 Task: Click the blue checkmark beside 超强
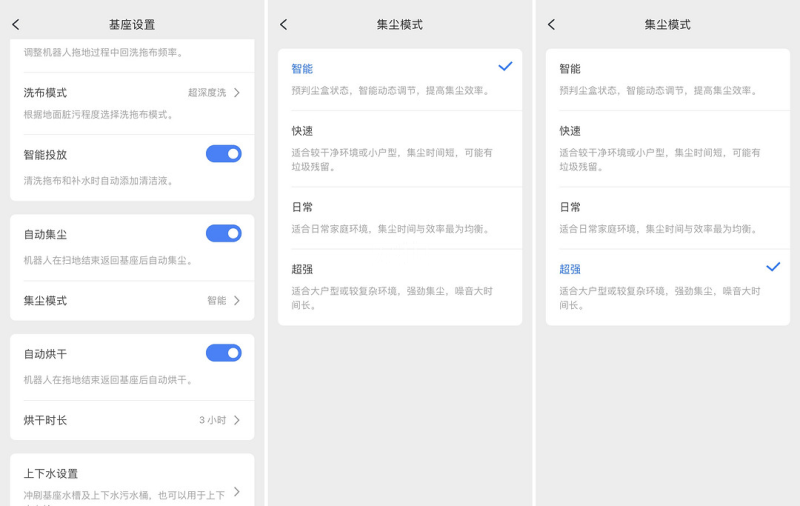772,267
